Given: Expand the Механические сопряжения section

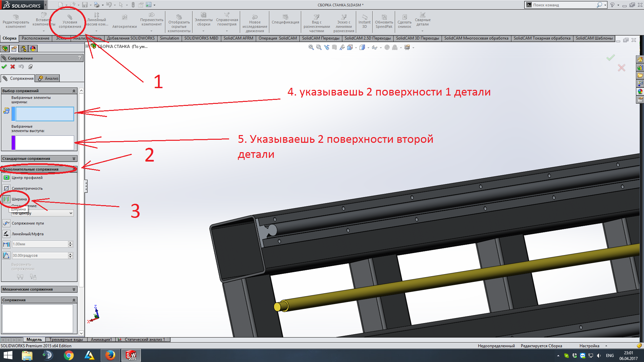Looking at the screenshot, I should 74,289.
